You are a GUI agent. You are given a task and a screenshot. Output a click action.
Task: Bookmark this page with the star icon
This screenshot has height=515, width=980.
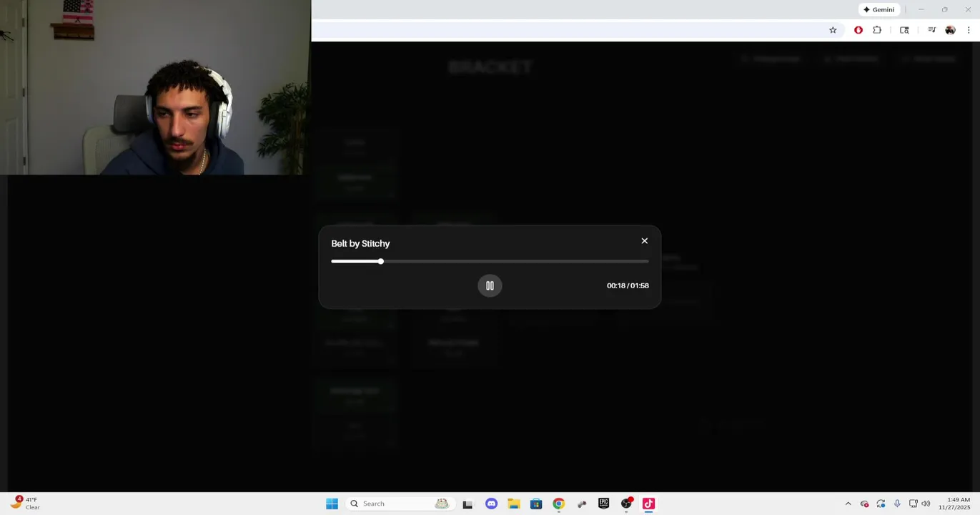pos(833,30)
